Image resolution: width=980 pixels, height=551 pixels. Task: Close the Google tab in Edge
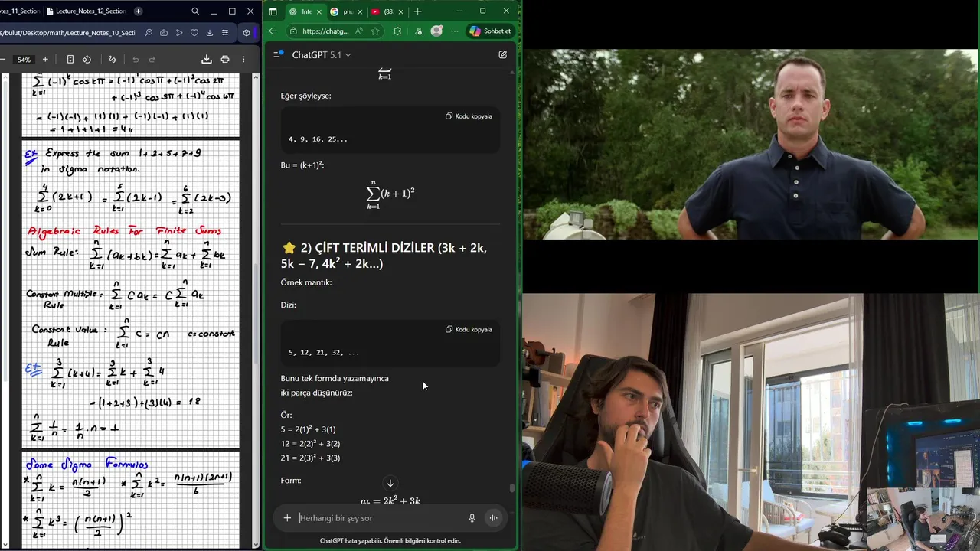361,11
